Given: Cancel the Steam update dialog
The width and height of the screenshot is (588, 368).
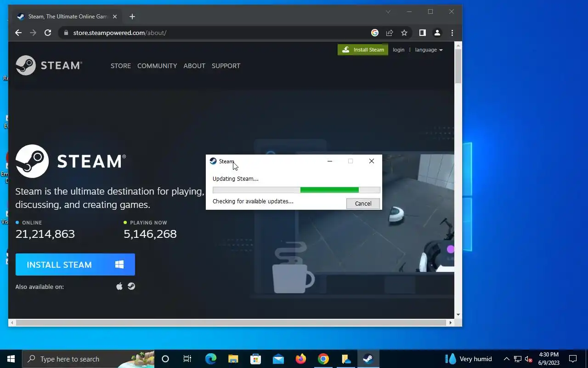Looking at the screenshot, I should tap(363, 204).
